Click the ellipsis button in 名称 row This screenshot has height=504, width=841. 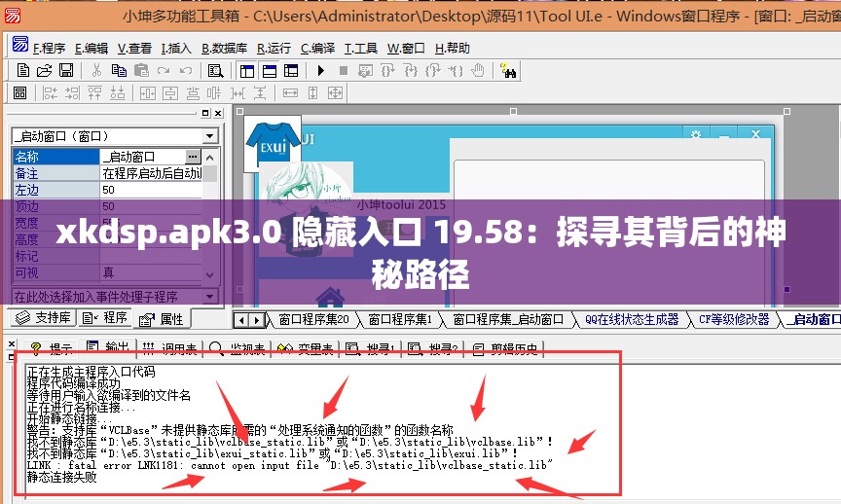(x=193, y=157)
